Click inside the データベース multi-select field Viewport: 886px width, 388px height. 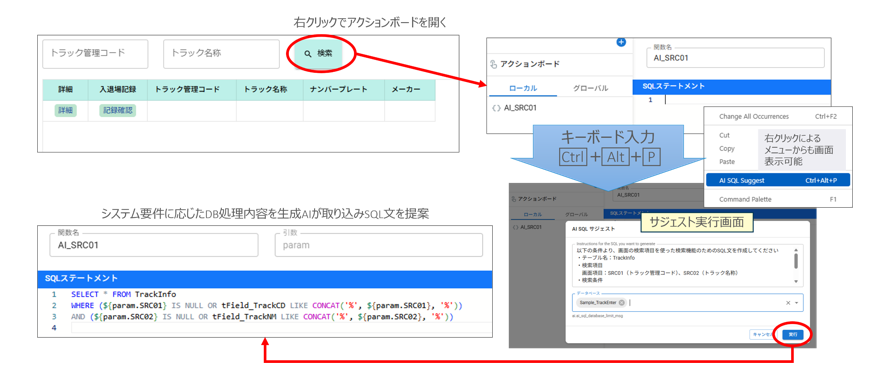coord(688,303)
